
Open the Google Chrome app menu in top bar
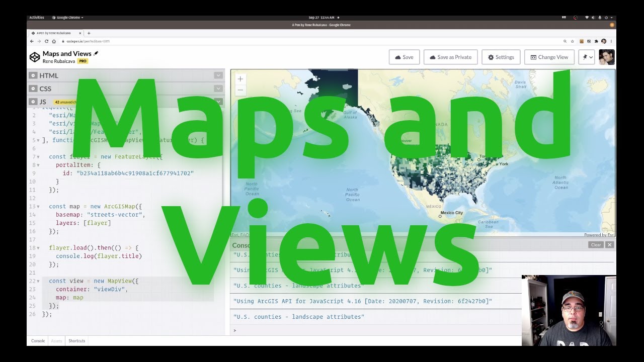(x=67, y=18)
